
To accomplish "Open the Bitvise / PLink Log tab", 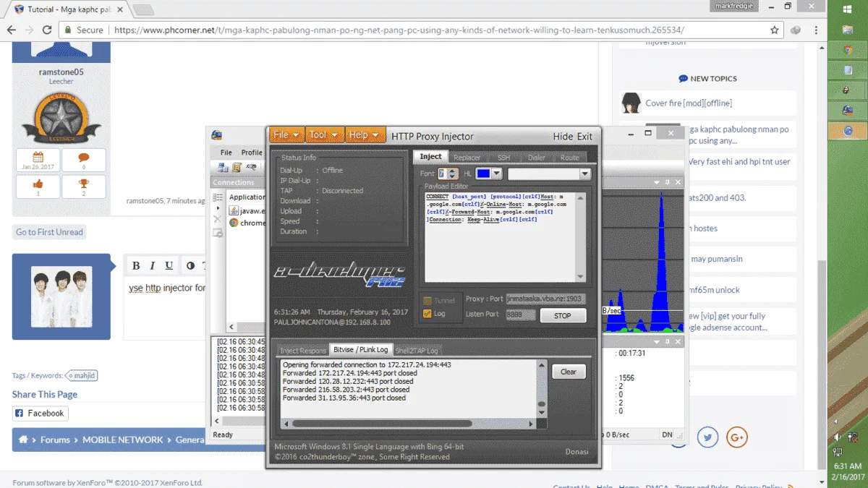I will pyautogui.click(x=360, y=350).
